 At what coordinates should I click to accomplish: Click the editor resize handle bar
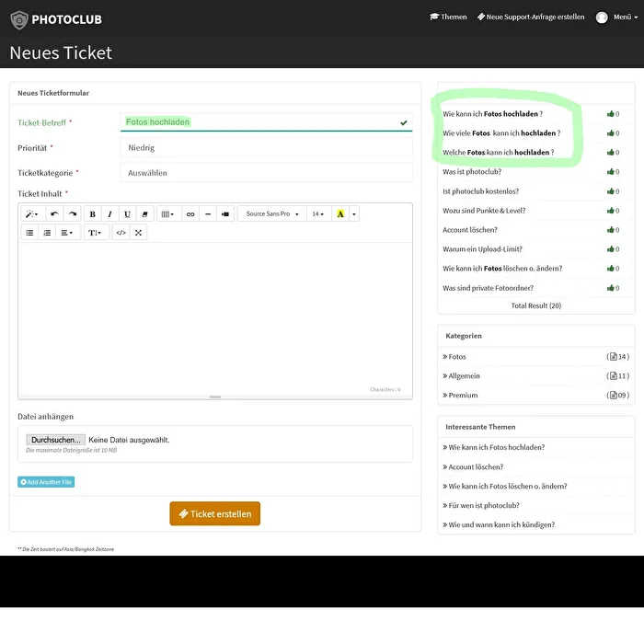215,397
